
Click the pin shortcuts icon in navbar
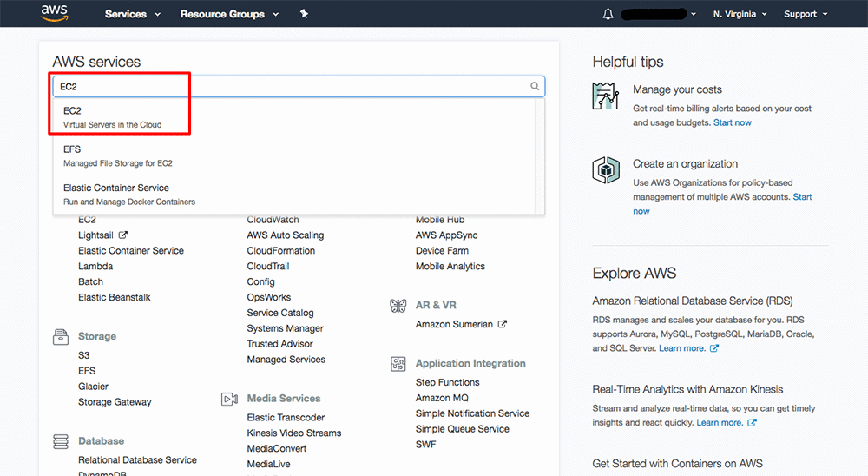pyautogui.click(x=304, y=14)
